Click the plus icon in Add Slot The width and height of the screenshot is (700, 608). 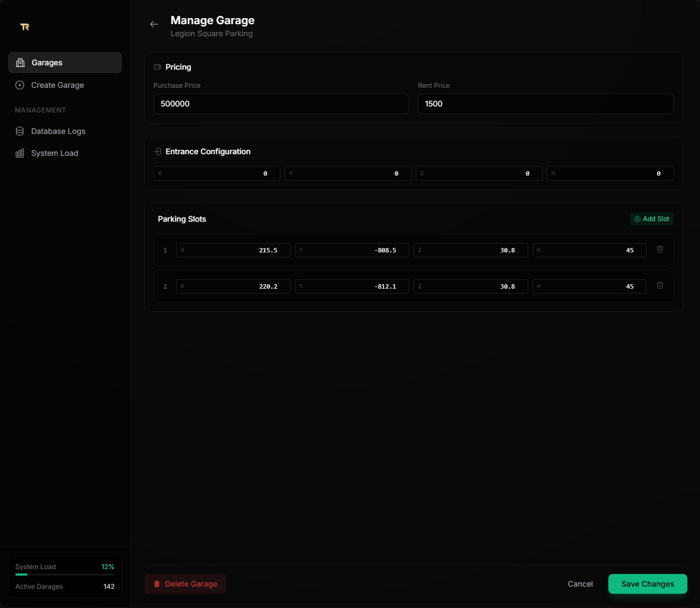[x=637, y=219]
